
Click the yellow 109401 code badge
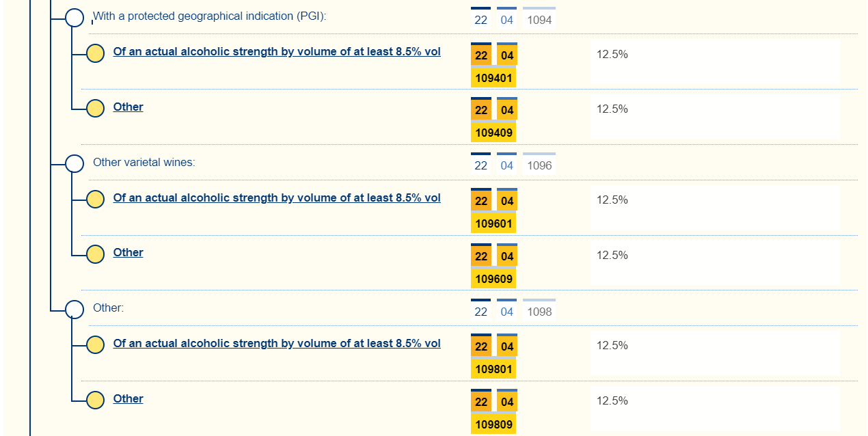[x=493, y=78]
